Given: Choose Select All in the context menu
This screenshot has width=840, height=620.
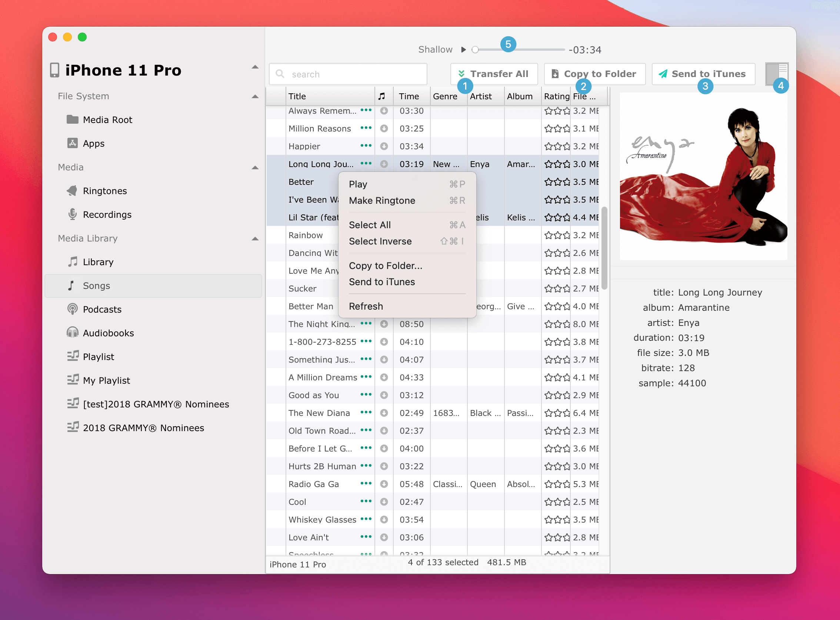Looking at the screenshot, I should click(x=407, y=225).
